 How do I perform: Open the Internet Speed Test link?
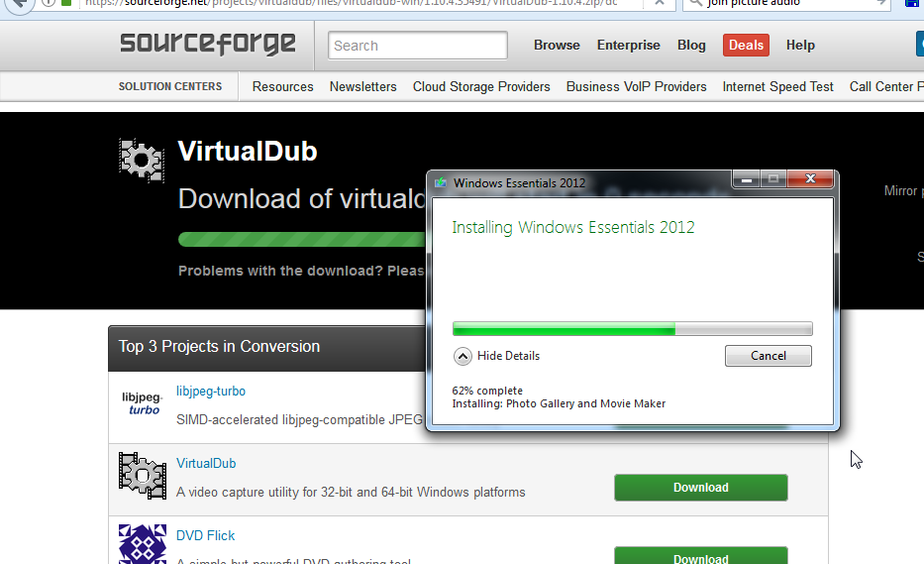point(777,86)
